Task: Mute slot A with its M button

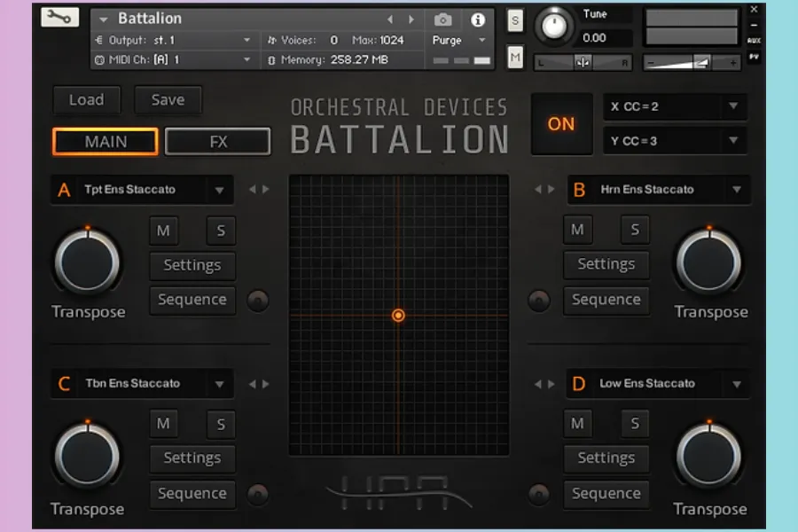Action: point(163,231)
